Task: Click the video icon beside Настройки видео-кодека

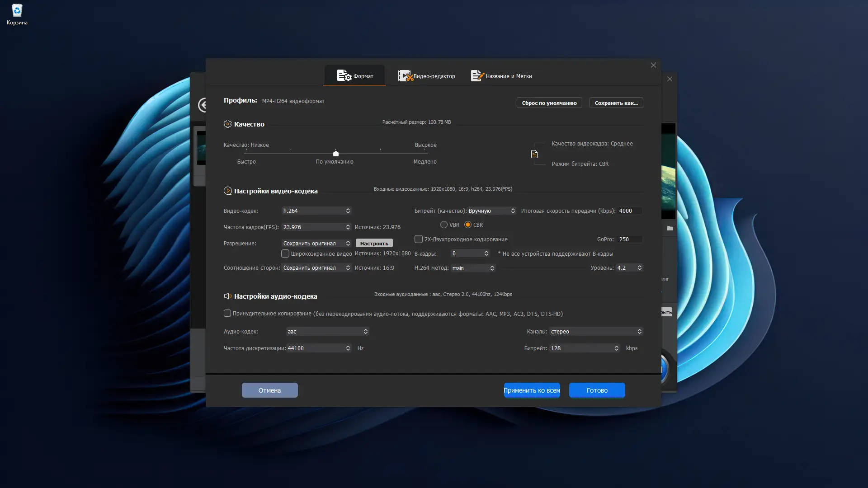Action: coord(228,191)
